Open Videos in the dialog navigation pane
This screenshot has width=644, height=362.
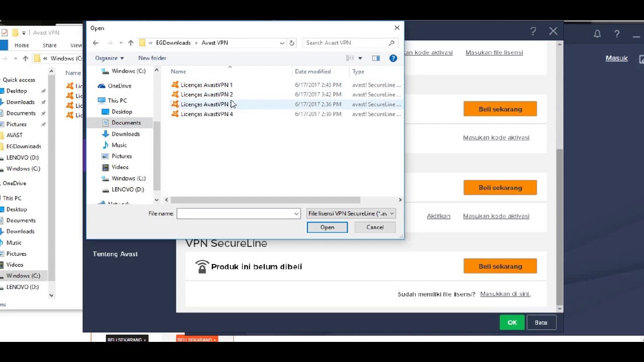tap(120, 167)
